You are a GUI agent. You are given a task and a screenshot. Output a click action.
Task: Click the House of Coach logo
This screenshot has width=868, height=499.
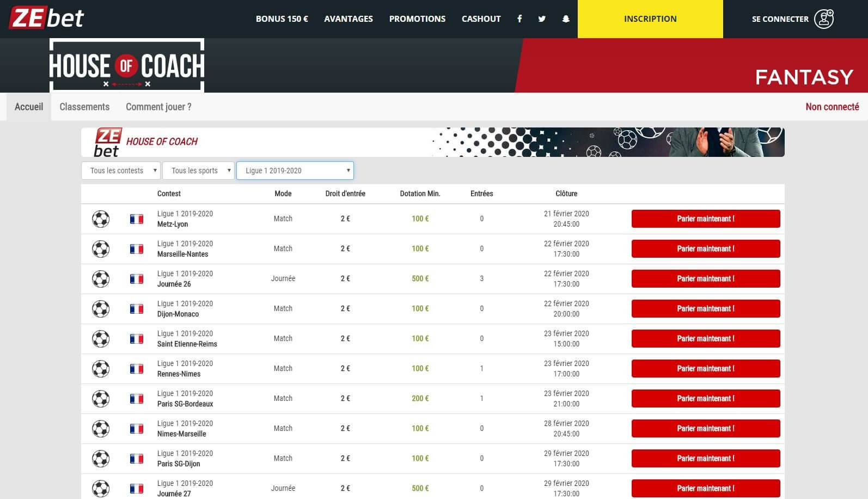point(127,65)
